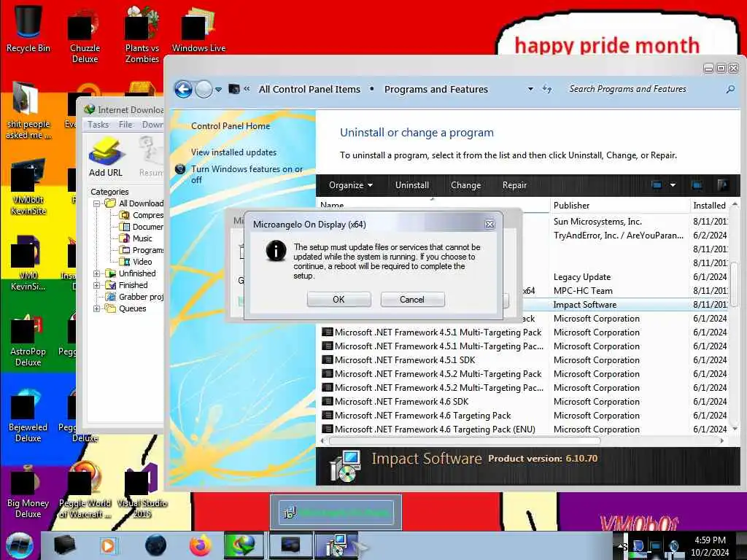
Task: Click the change view icon in the toolbar
Action: [x=657, y=185]
